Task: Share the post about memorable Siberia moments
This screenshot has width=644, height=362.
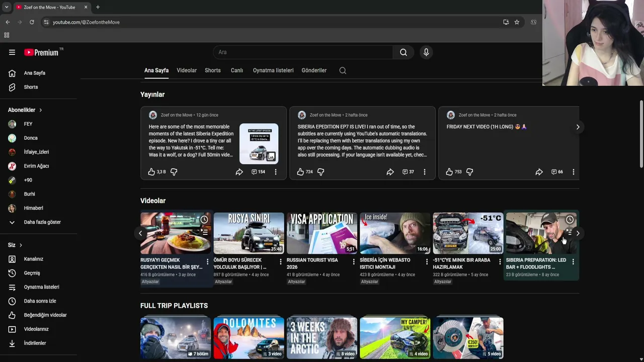Action: click(239, 172)
